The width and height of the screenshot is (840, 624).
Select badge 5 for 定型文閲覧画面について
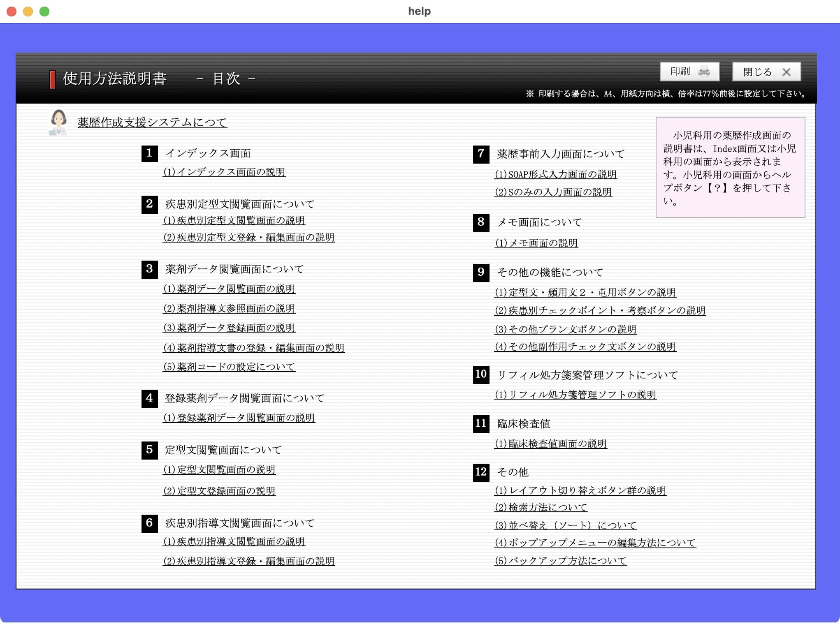click(x=149, y=449)
